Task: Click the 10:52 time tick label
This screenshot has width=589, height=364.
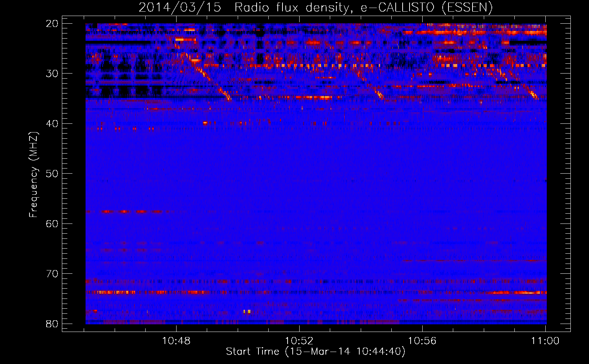Action: click(299, 341)
